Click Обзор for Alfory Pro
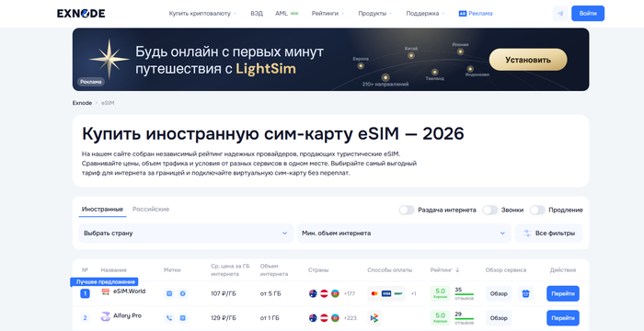 499,318
